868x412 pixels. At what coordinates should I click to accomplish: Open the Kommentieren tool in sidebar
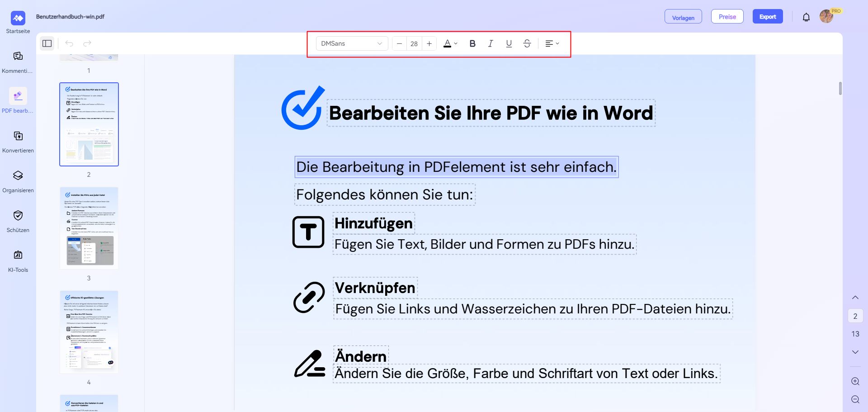18,62
